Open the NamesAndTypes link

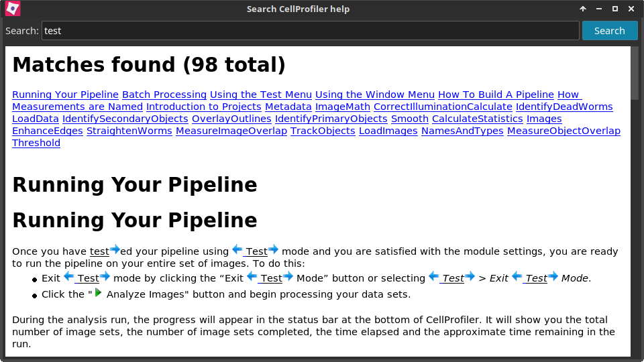coord(462,131)
